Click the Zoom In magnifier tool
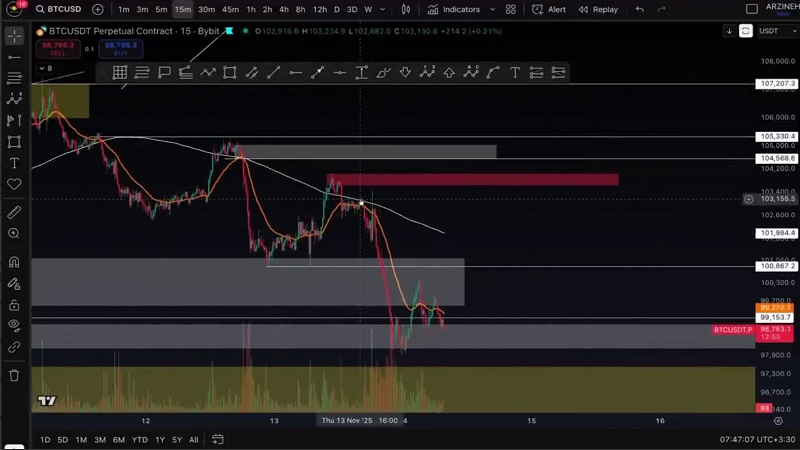The image size is (800, 450). 14,234
